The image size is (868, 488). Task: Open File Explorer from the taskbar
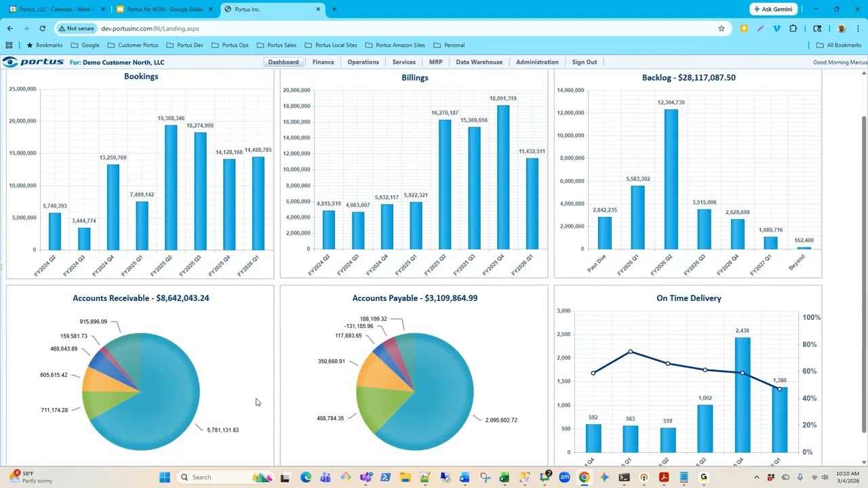coord(406,477)
